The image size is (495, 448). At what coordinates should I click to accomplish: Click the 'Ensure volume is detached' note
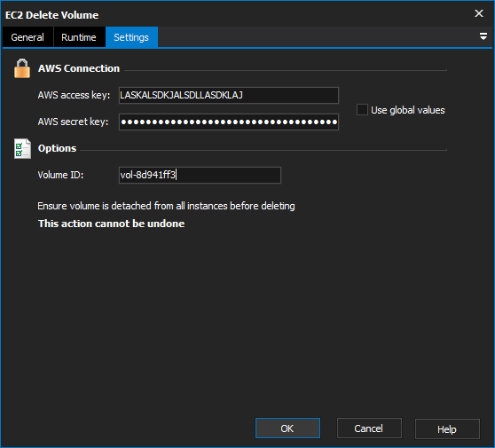[x=166, y=206]
